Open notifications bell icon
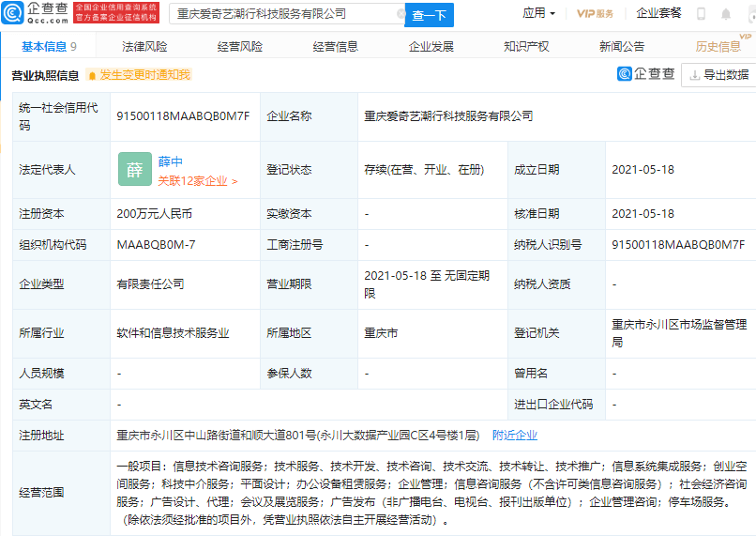This screenshot has width=756, height=536. [x=726, y=14]
